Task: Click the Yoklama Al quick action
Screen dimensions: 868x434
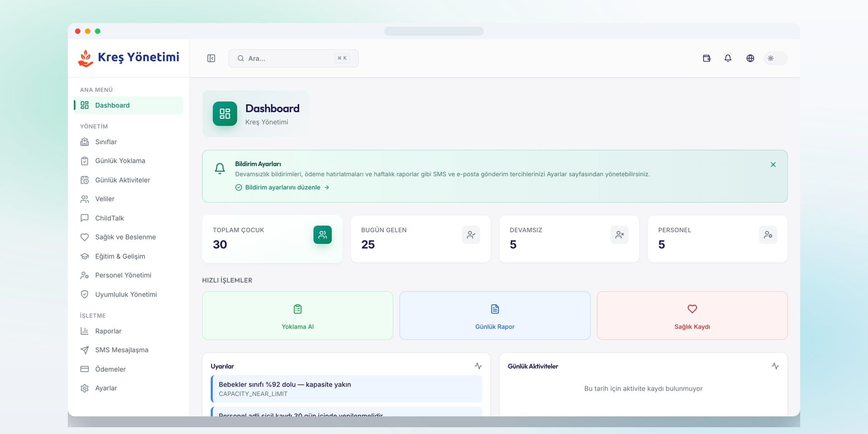Action: click(x=297, y=316)
